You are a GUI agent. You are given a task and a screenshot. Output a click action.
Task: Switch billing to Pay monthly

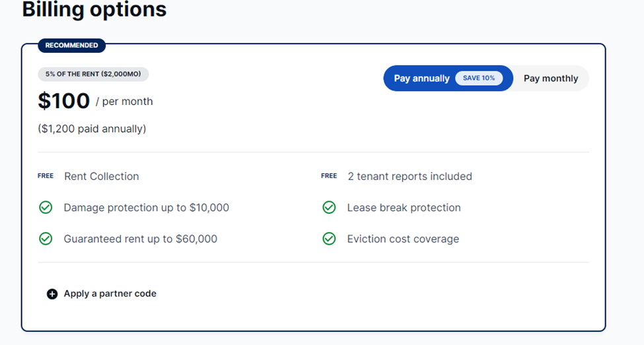551,78
